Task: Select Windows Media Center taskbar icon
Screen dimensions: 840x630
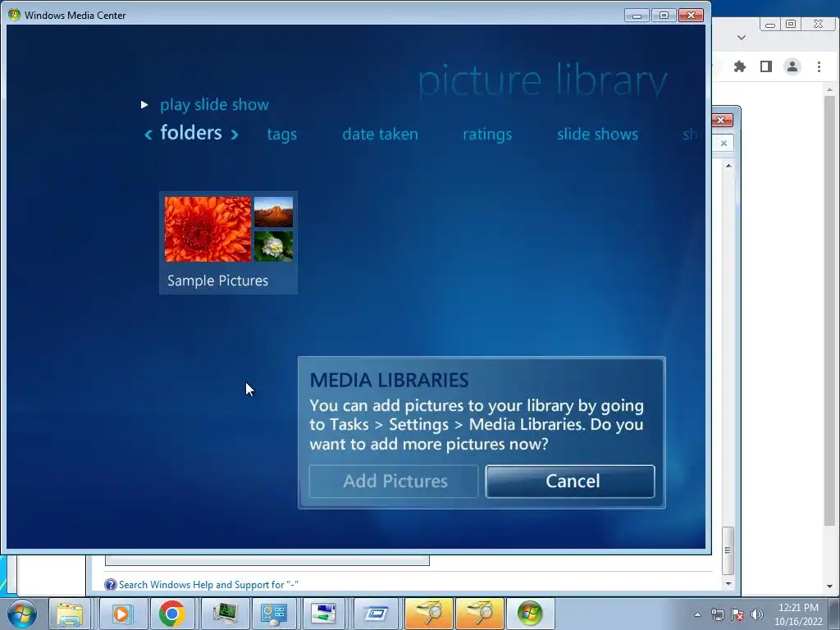Action: pos(530,614)
